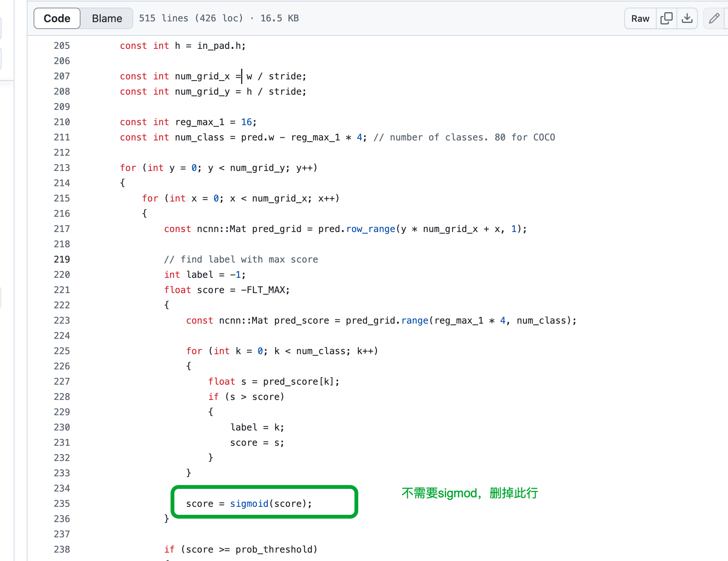Copy raw file contents
Image resolution: width=728 pixels, height=561 pixels.
pyautogui.click(x=666, y=18)
